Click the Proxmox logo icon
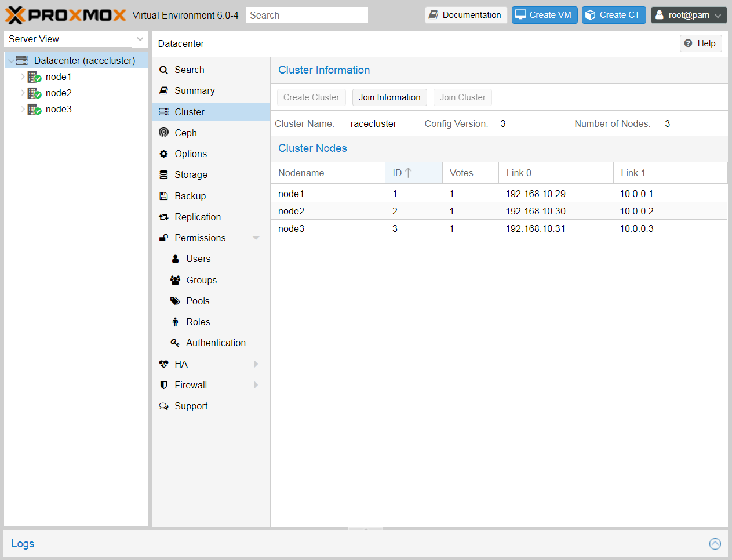732x560 pixels. pyautogui.click(x=15, y=15)
